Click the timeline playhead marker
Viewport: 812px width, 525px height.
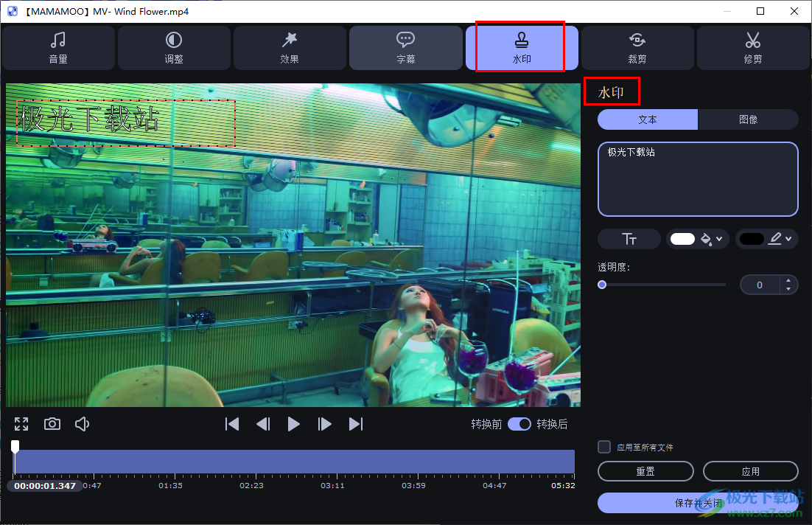(x=15, y=447)
